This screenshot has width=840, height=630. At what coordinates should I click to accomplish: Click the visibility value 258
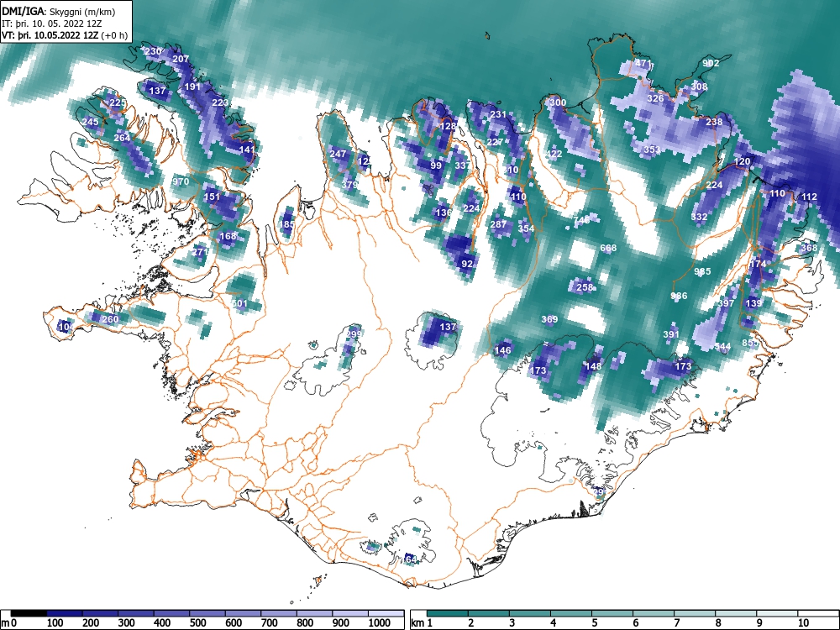[x=585, y=287]
